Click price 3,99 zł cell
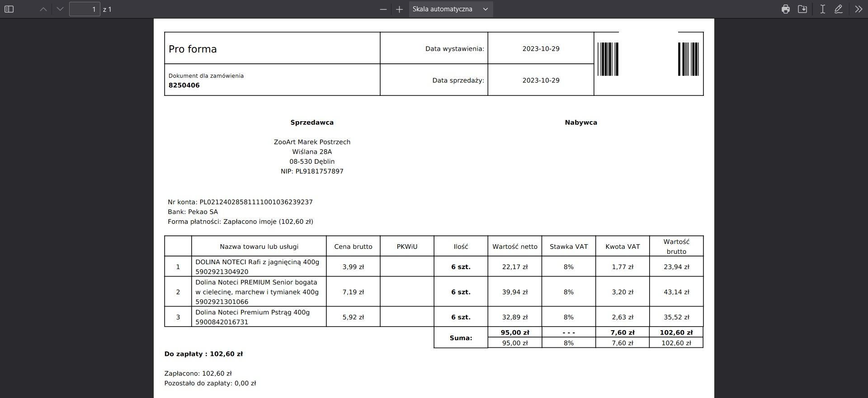Viewport: 868px width, 398px height. click(353, 267)
